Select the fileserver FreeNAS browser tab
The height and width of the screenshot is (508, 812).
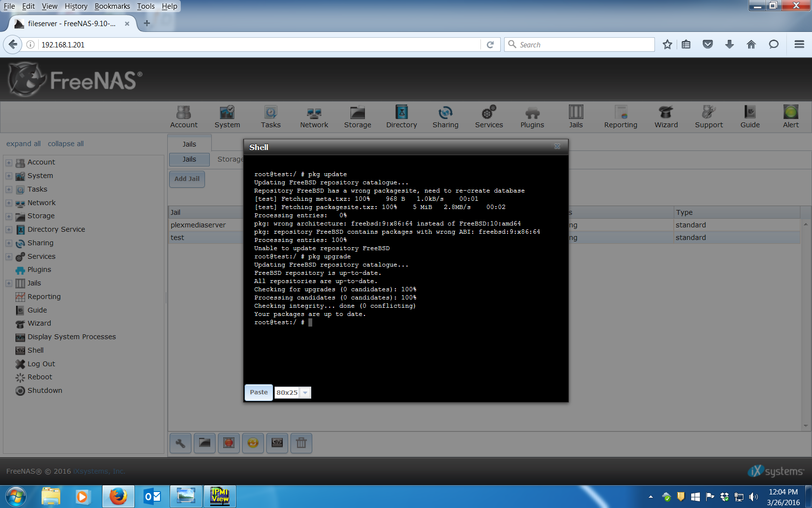[x=72, y=23]
